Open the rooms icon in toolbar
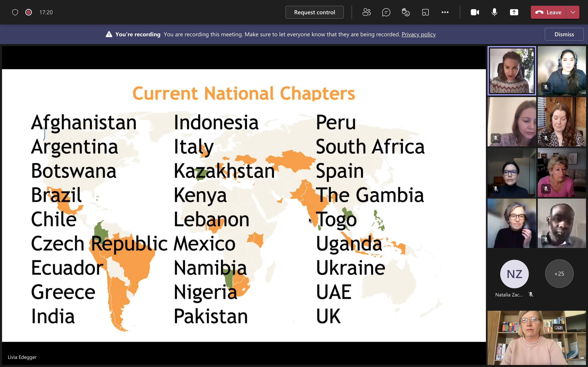Viewport: 588px width, 367px height. (425, 12)
